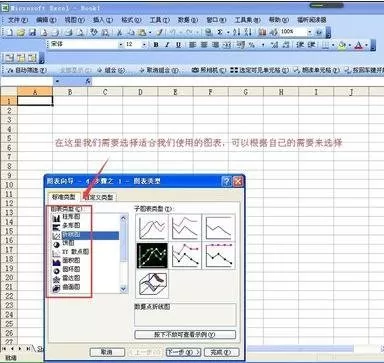Open the Borders dropdown arrow

tap(333, 45)
